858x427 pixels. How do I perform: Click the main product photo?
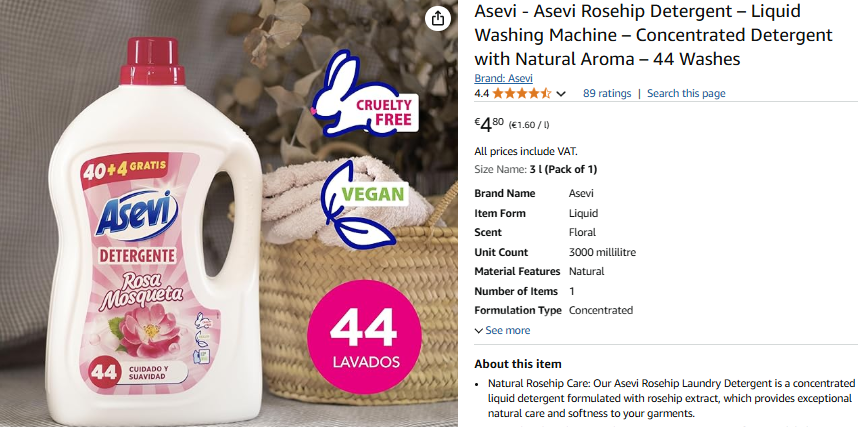point(229,214)
